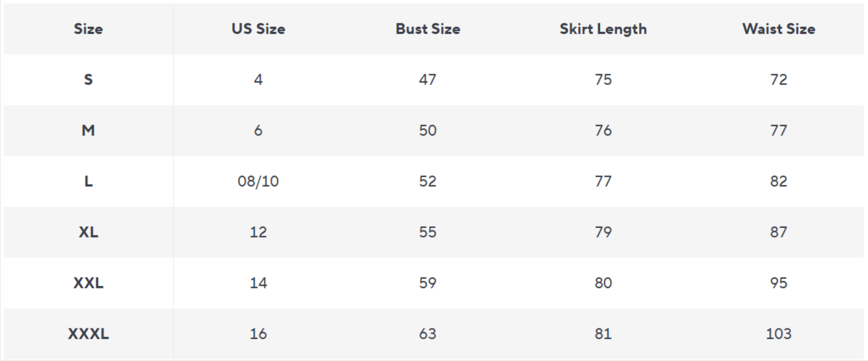Select the L size row label
This screenshot has width=868, height=361.
pos(88,182)
